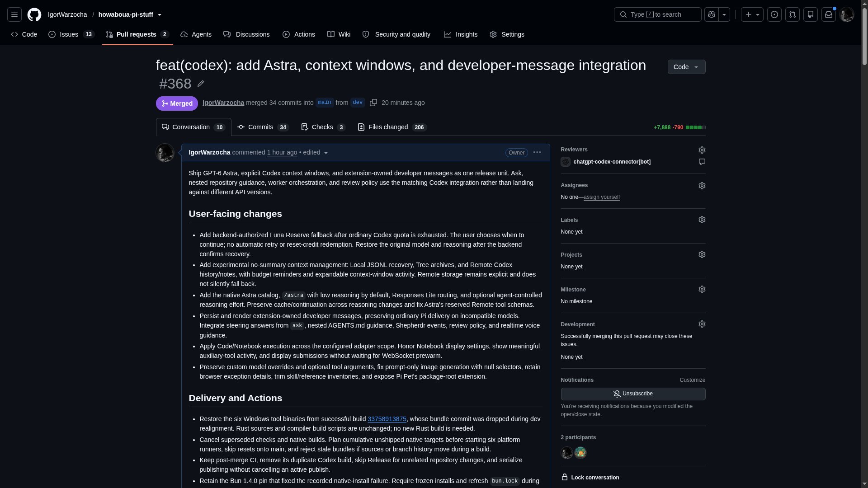Open the create new plus dropdown
This screenshot has height=488, width=868.
(752, 14)
